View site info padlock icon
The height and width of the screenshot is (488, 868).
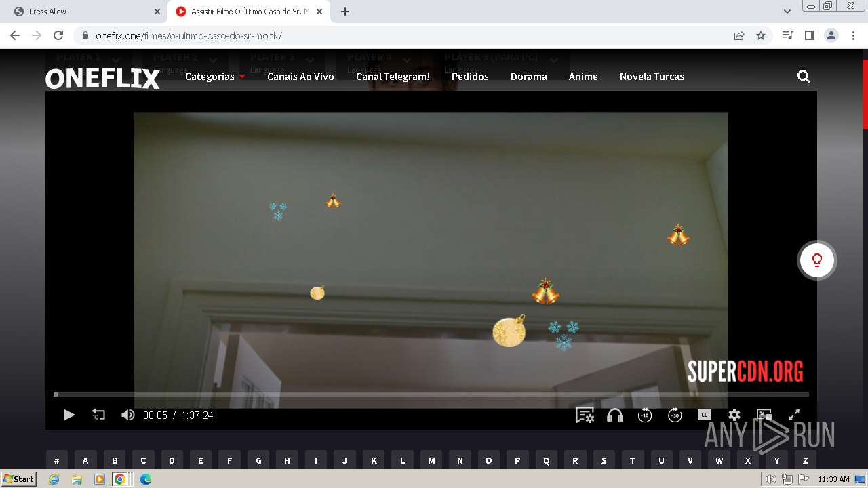click(85, 35)
